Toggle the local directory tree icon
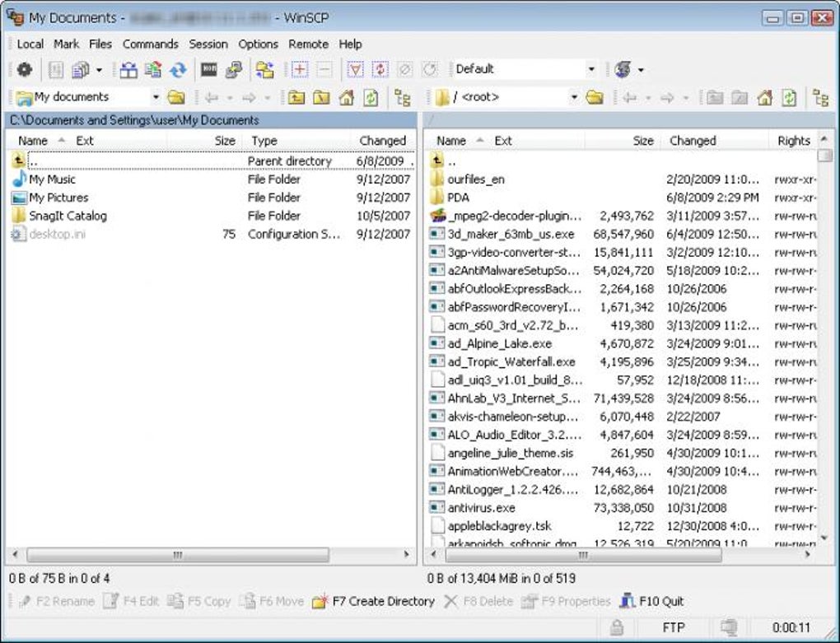 pos(403,97)
